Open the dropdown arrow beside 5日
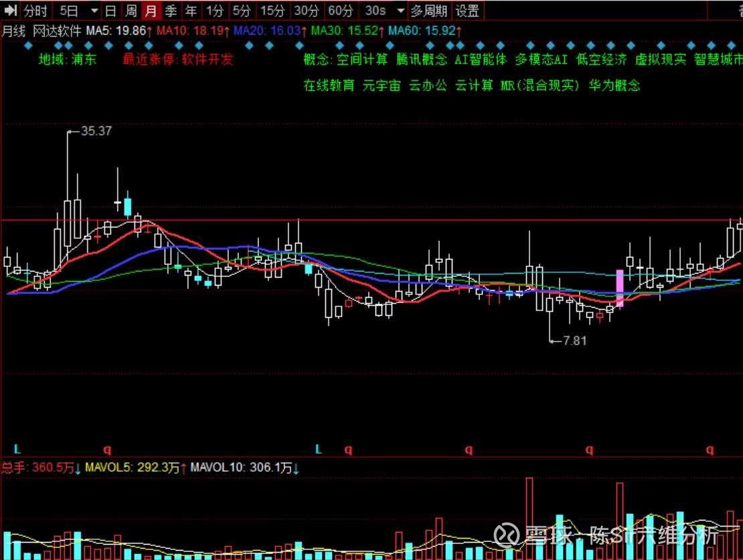 click(94, 11)
